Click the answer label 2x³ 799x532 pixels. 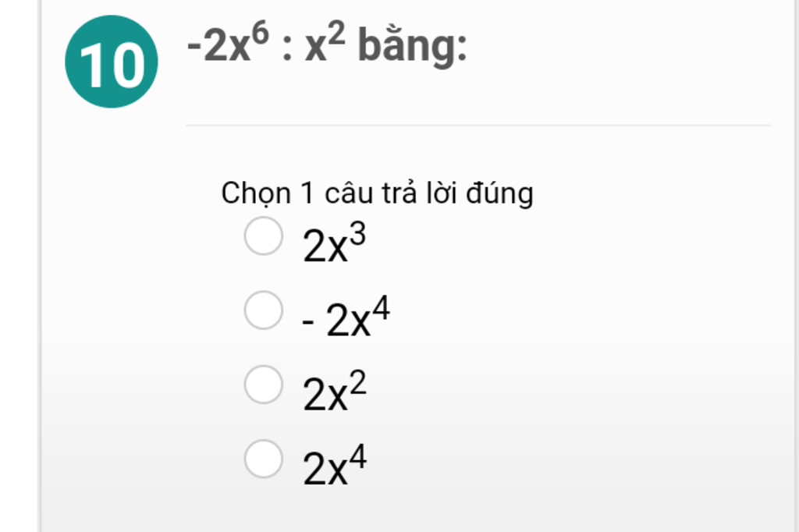point(334,243)
